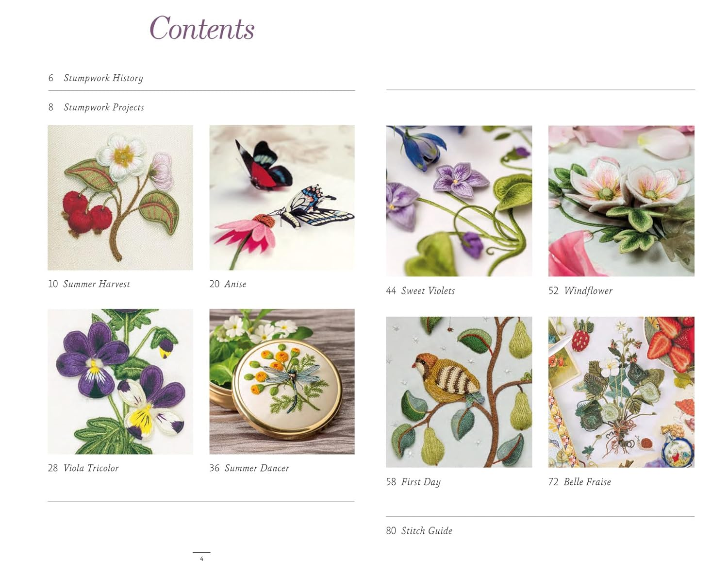Select the '20 Anise' caption text

pyautogui.click(x=228, y=284)
